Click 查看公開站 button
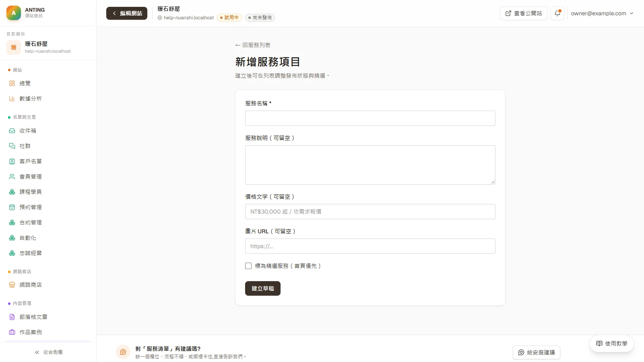The image size is (644, 362). pos(524,13)
